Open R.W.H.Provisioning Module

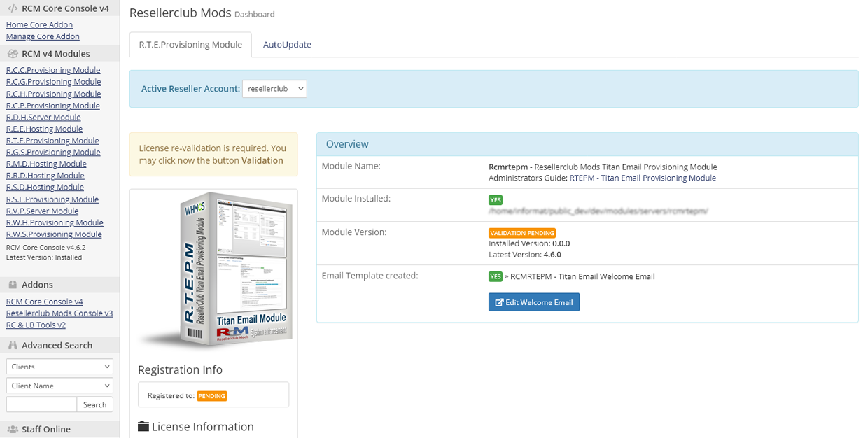55,222
